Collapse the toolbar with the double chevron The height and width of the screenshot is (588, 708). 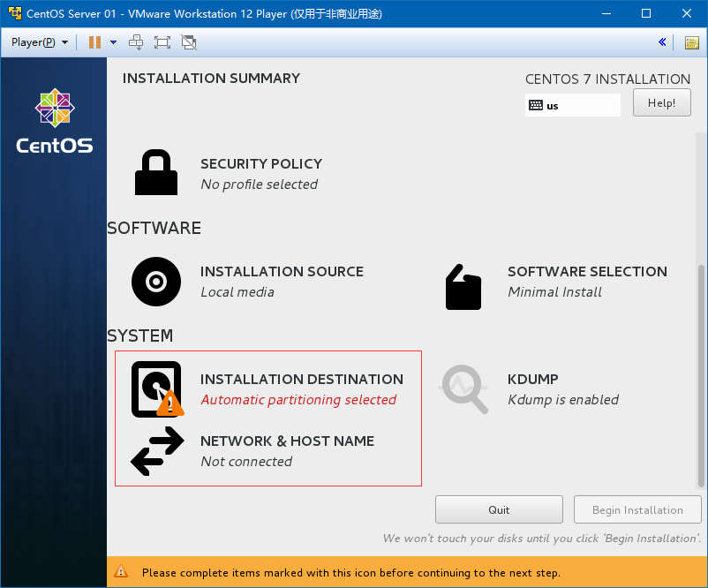[662, 41]
